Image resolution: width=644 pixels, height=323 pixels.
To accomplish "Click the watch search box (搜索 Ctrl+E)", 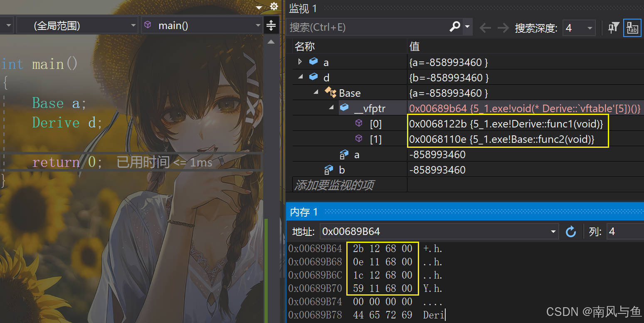I will (x=368, y=27).
